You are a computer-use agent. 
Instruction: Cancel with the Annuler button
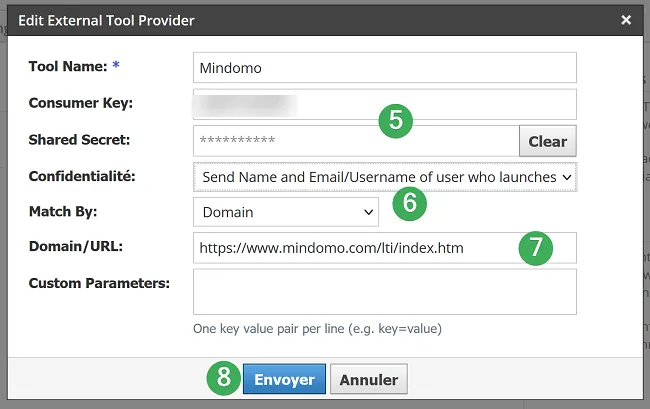(x=369, y=379)
